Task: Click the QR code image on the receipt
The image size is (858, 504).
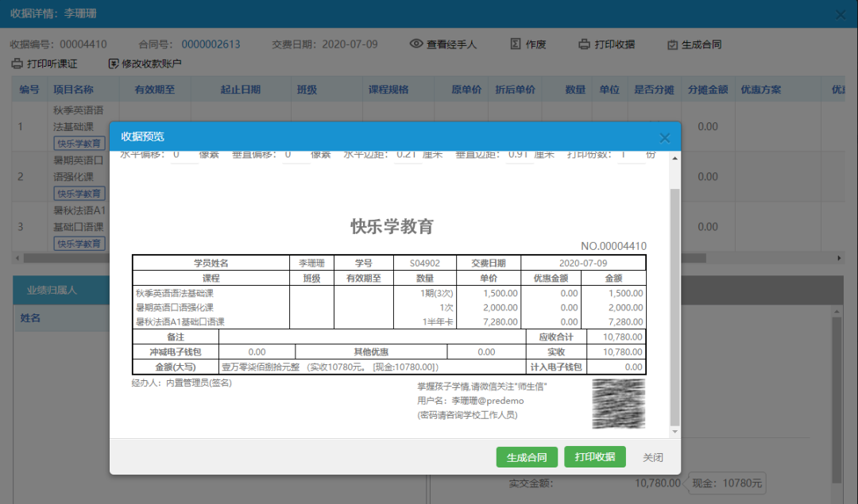Action: [618, 402]
